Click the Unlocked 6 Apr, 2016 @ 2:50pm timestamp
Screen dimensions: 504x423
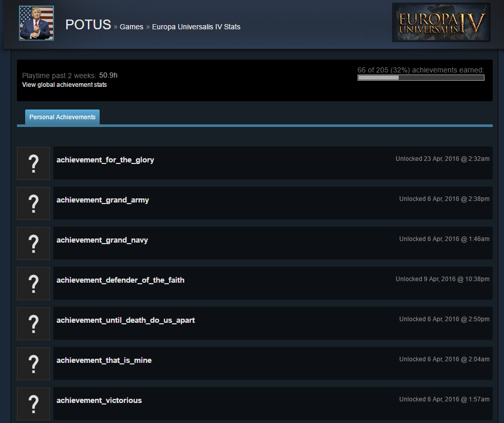(444, 319)
